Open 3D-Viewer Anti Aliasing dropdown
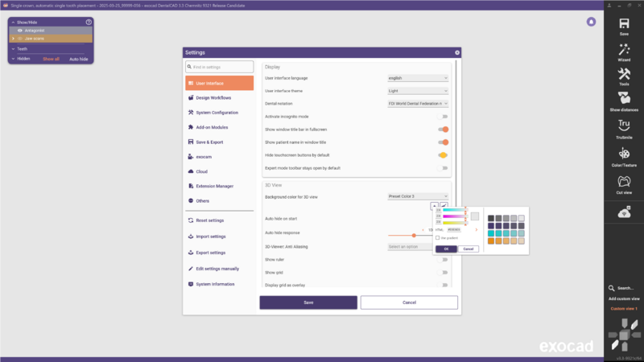The width and height of the screenshot is (644, 362). pyautogui.click(x=410, y=247)
